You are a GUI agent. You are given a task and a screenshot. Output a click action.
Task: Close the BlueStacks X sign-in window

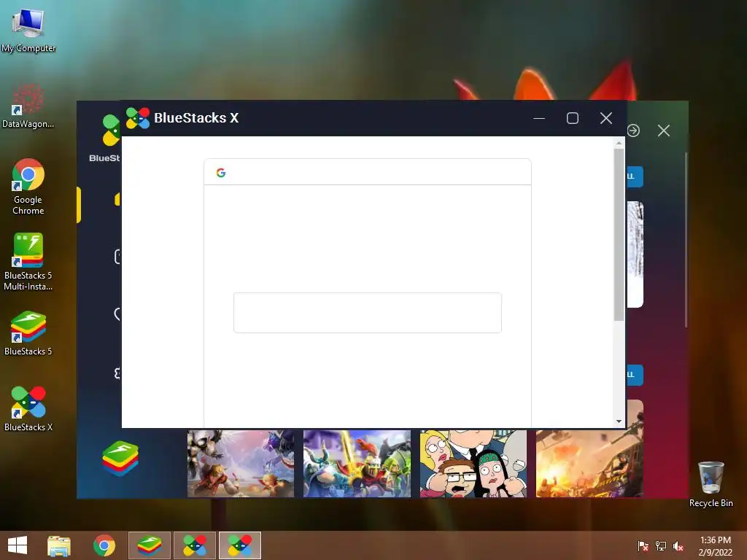click(x=606, y=118)
